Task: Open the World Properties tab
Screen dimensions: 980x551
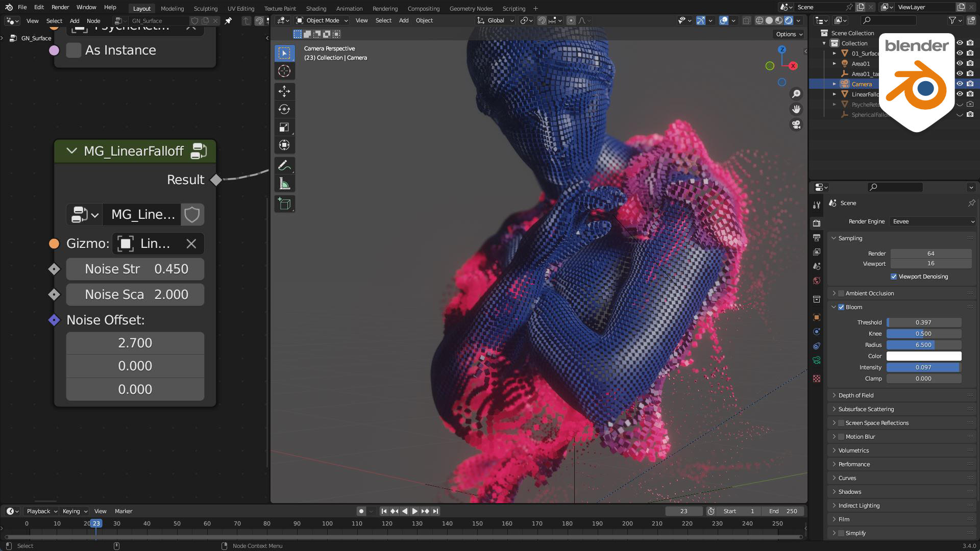Action: coord(817,280)
